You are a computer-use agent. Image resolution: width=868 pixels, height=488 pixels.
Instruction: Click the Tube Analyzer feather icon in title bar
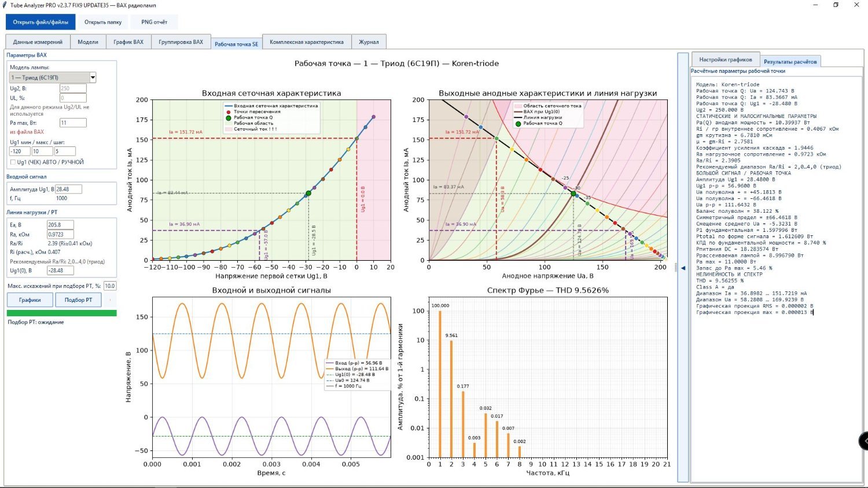point(5,5)
